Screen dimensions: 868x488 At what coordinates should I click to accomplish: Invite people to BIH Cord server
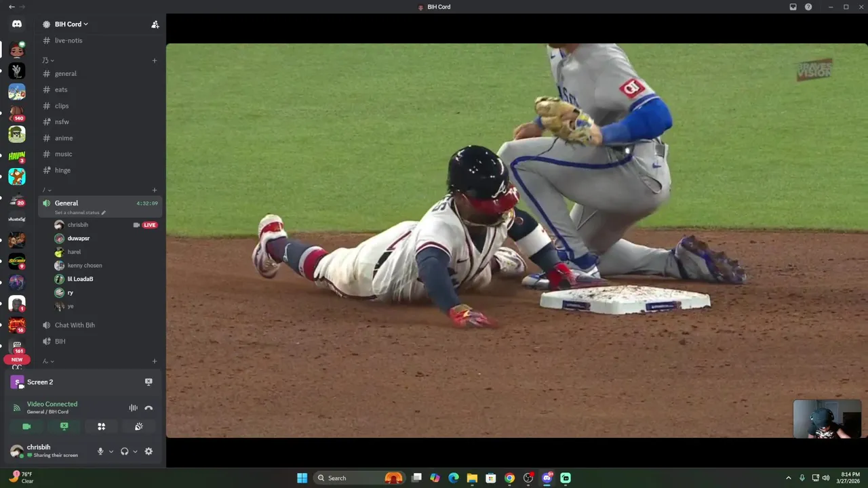[155, 24]
